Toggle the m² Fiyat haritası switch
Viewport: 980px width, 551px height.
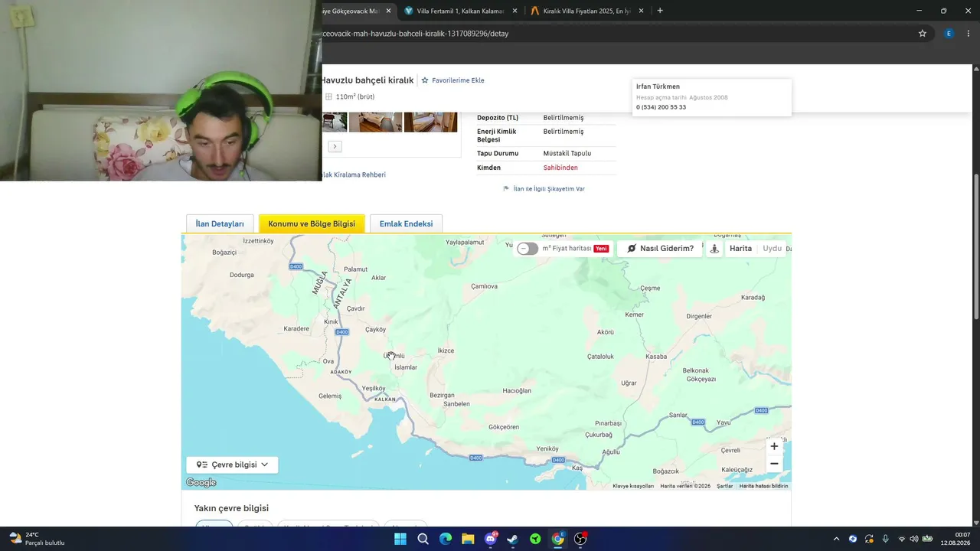click(x=528, y=249)
